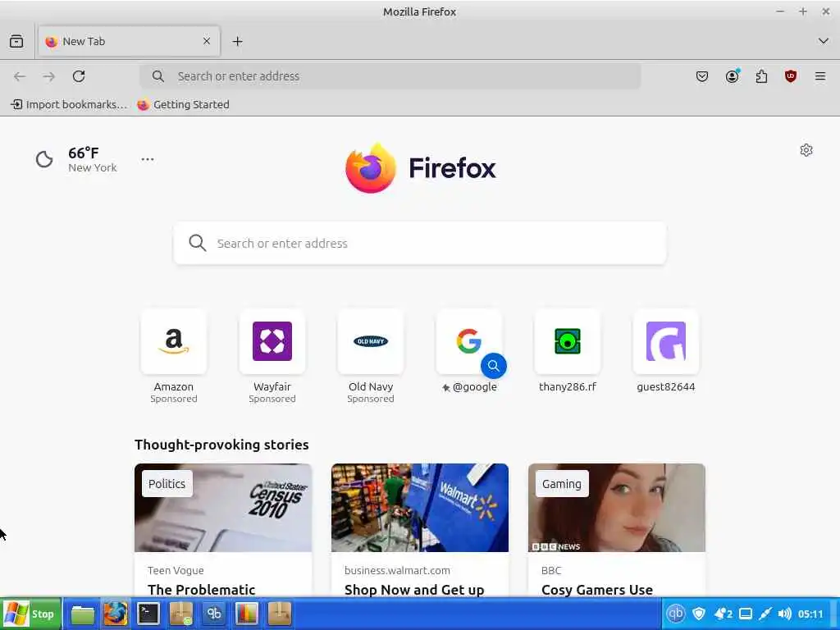Go back using the back arrow

click(x=20, y=76)
